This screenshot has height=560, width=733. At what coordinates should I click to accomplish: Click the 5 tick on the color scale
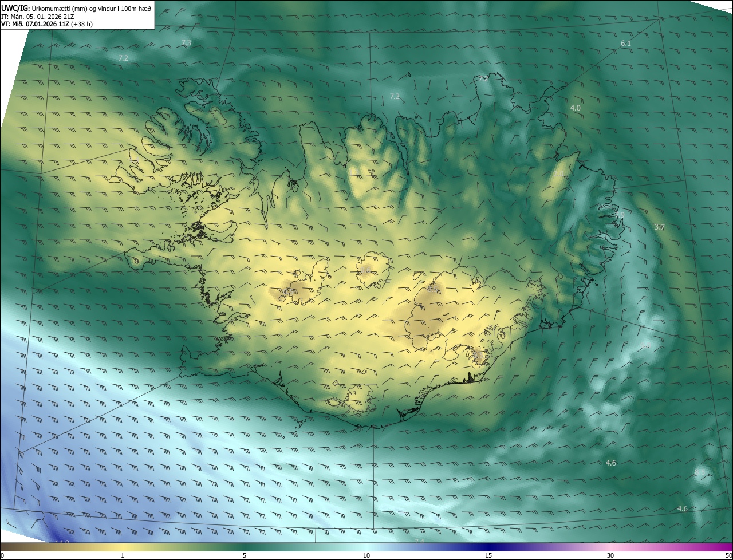245,555
